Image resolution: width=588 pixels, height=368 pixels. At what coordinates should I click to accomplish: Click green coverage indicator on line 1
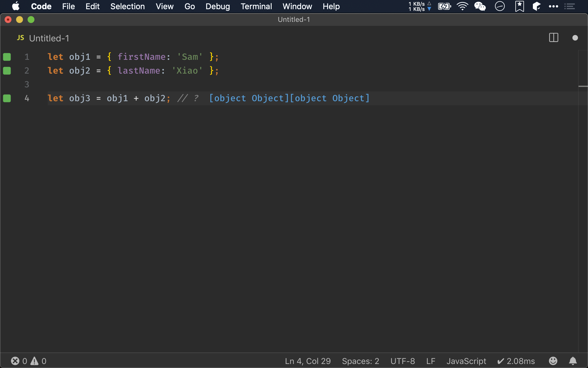pos(7,57)
